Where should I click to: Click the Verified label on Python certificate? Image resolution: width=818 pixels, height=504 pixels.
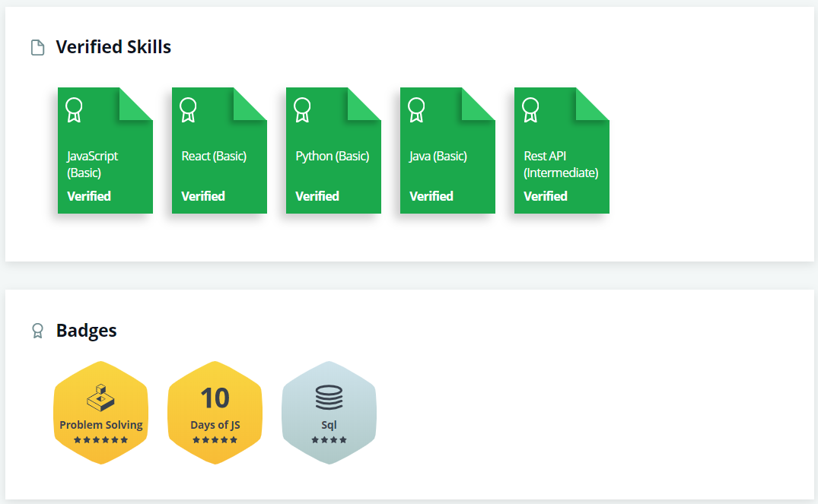pyautogui.click(x=317, y=195)
